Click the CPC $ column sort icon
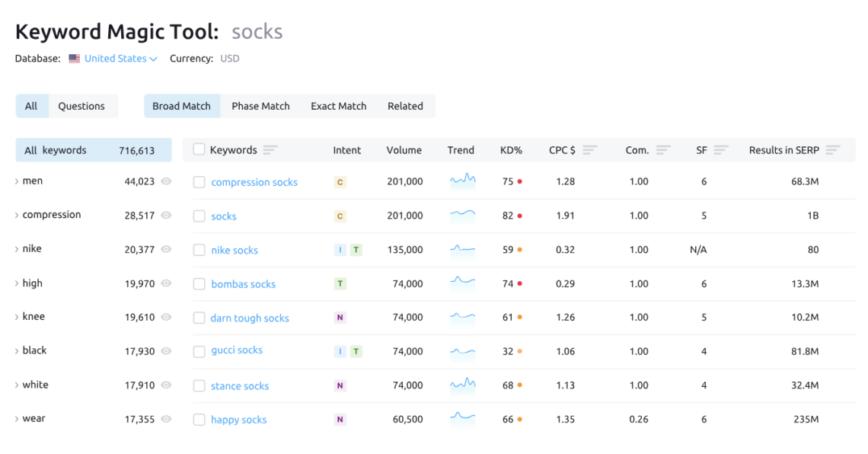This screenshot has height=454, width=868. (590, 150)
